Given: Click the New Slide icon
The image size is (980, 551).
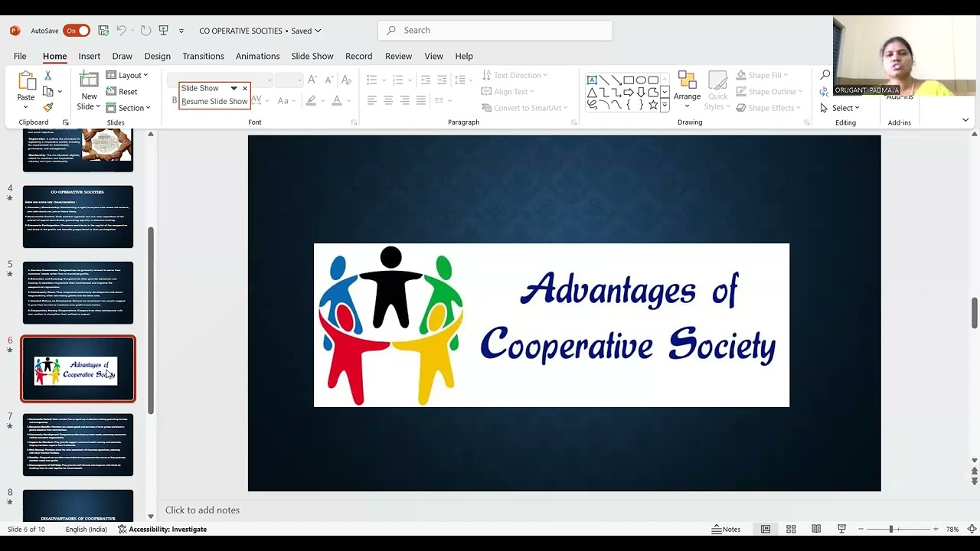Looking at the screenshot, I should [89, 80].
